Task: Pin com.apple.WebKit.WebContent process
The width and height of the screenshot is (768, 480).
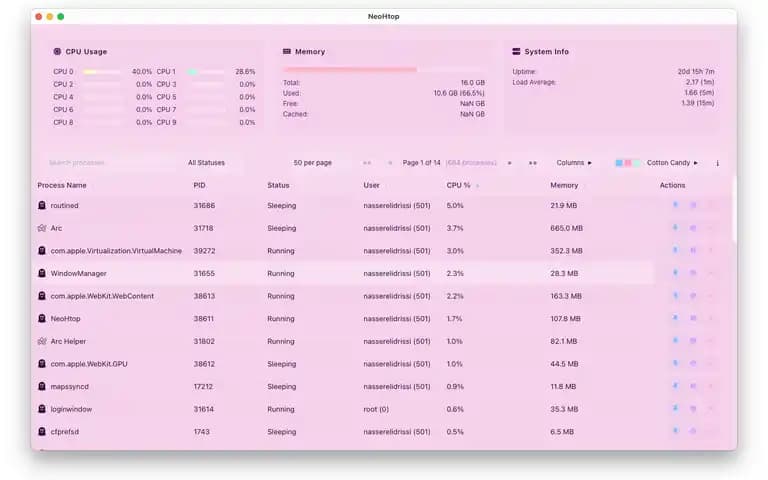Action: (x=675, y=296)
